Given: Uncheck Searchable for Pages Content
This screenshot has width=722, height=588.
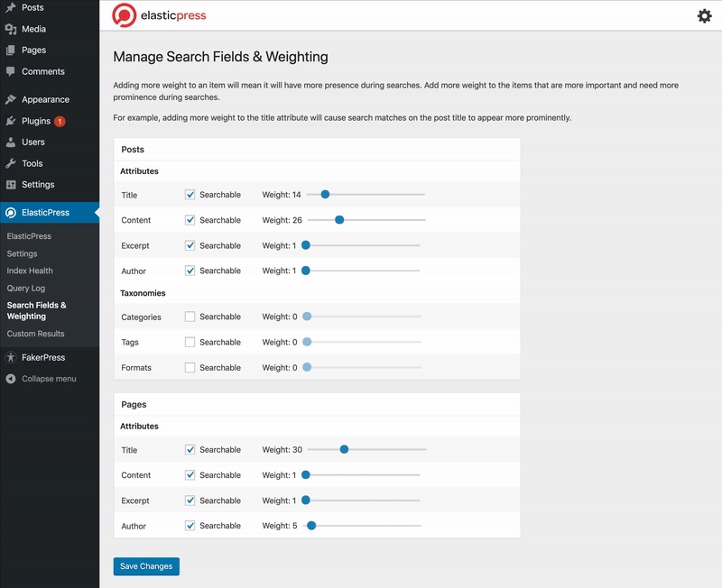Looking at the screenshot, I should pyautogui.click(x=190, y=474).
